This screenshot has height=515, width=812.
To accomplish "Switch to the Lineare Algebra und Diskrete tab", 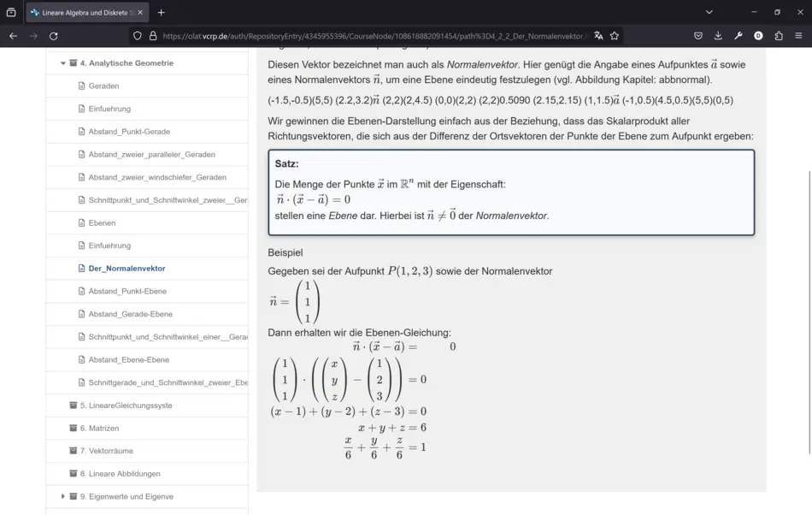I will pyautogui.click(x=85, y=12).
